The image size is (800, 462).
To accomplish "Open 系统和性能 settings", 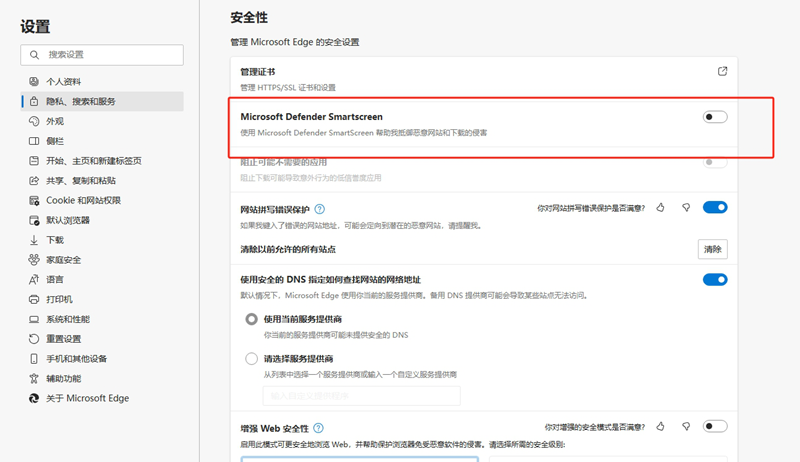I will point(102,319).
